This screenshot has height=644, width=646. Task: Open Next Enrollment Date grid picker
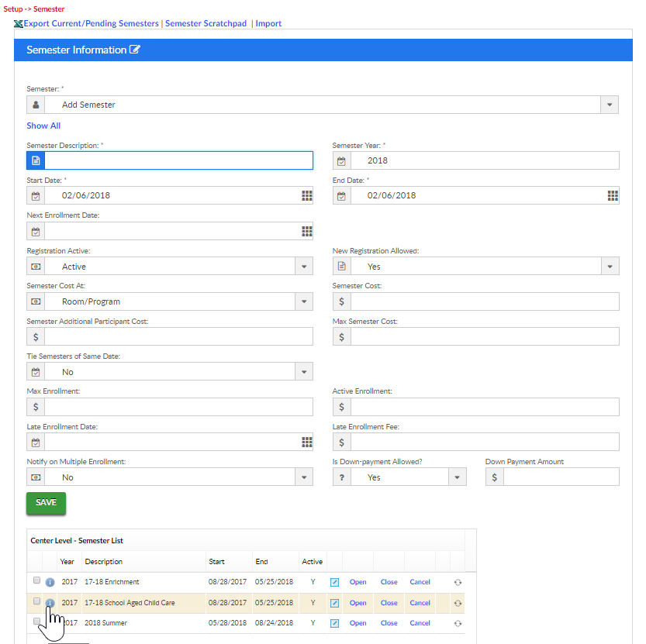(x=306, y=232)
